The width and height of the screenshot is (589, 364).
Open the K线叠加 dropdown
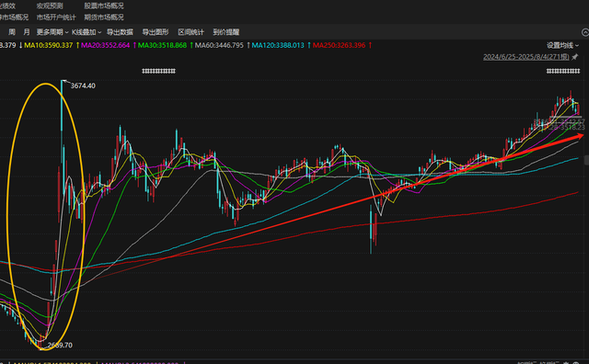[x=87, y=32]
